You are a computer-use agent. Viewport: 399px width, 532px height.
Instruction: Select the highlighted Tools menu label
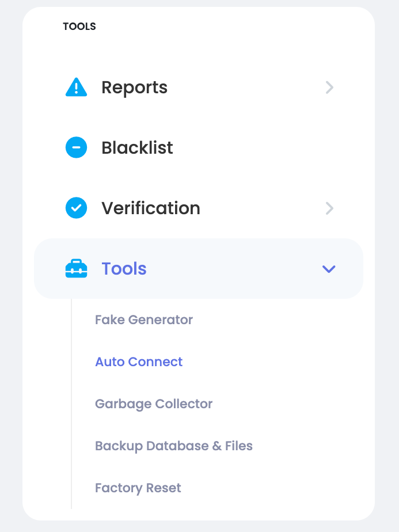(124, 269)
